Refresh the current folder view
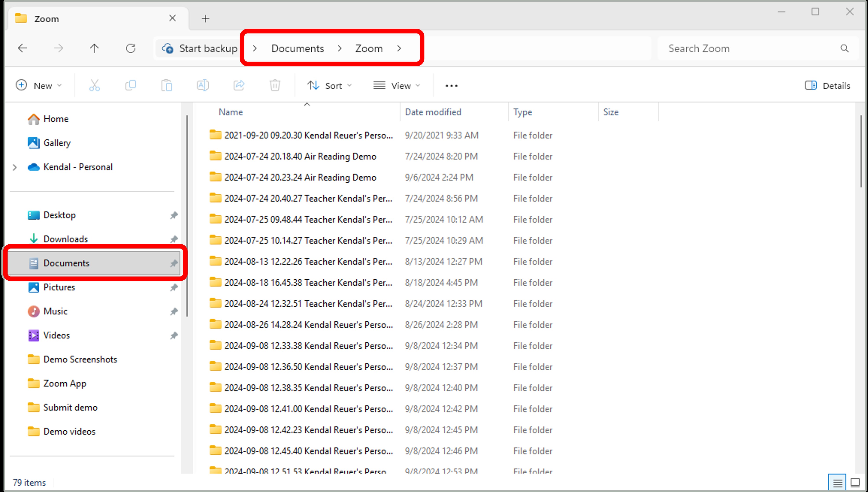Screen dimensions: 868x492 pyautogui.click(x=131, y=48)
